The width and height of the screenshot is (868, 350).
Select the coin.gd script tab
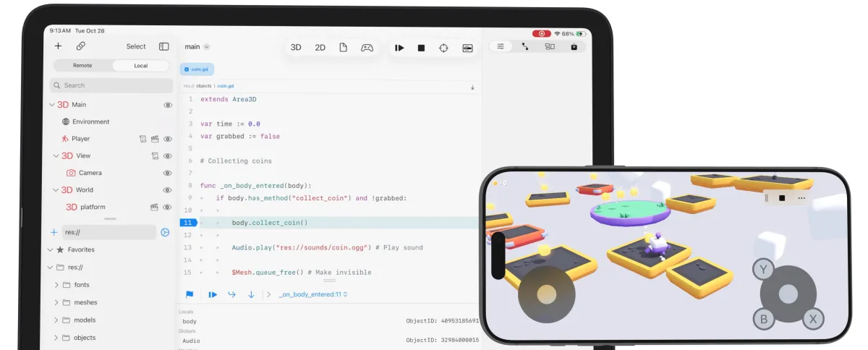click(197, 69)
